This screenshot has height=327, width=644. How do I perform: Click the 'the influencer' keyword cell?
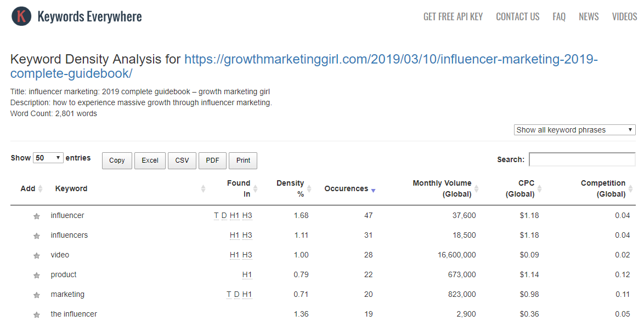(x=74, y=314)
